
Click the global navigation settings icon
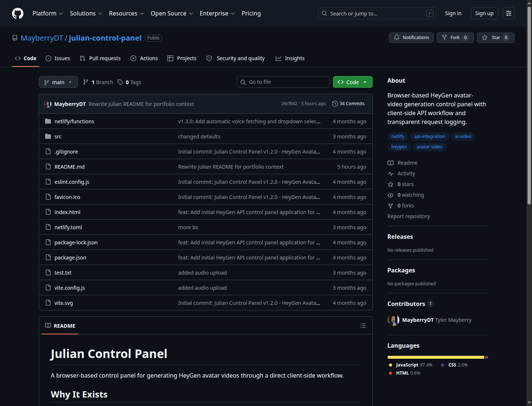coord(509,13)
